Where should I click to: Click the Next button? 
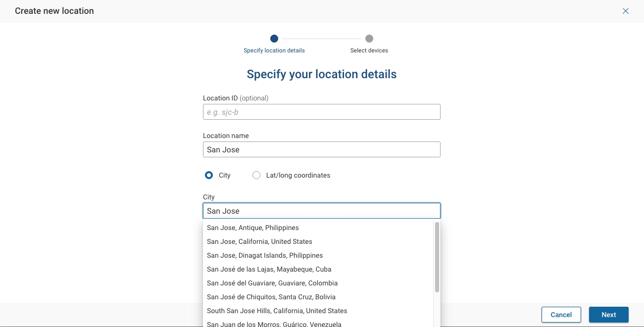pyautogui.click(x=608, y=315)
